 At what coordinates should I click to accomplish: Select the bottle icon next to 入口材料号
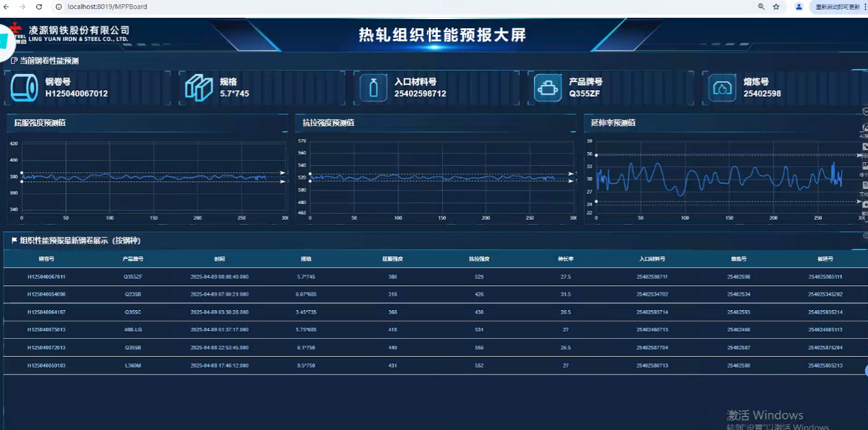(x=373, y=88)
